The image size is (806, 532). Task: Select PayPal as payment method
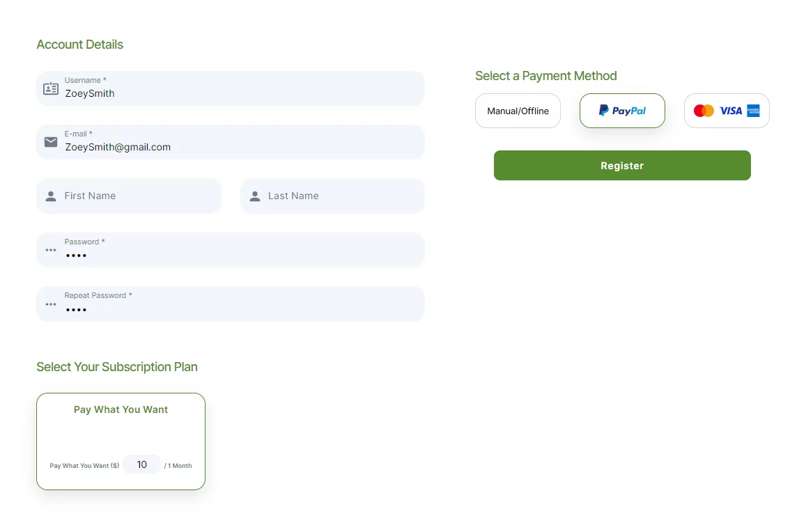(622, 111)
